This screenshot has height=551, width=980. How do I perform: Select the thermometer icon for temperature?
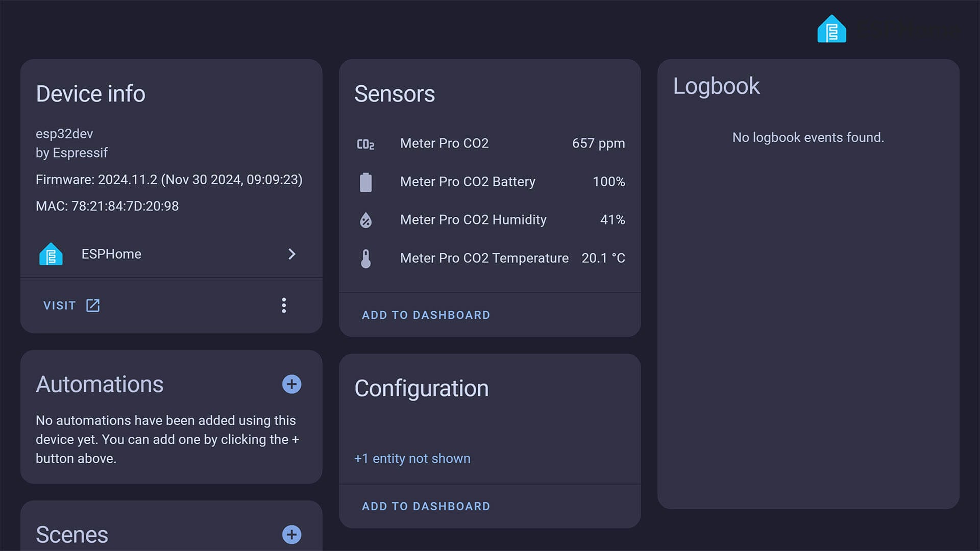tap(365, 258)
